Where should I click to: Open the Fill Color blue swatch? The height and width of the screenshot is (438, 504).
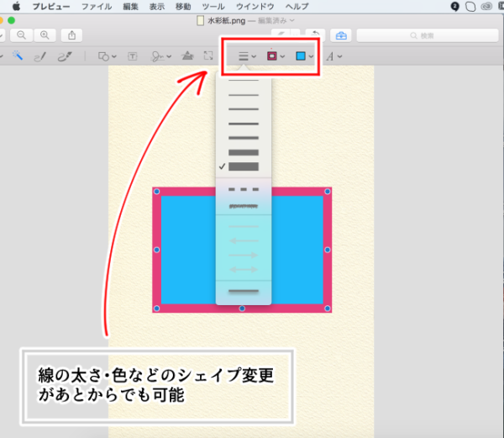pyautogui.click(x=304, y=56)
